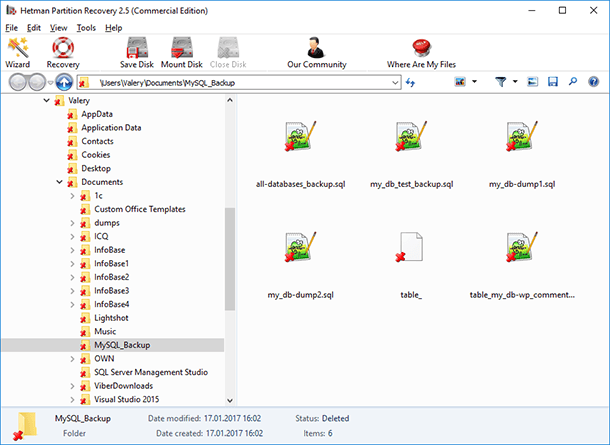Open the navigation history dropdown arrow
This screenshot has width=610, height=445.
[x=50, y=82]
